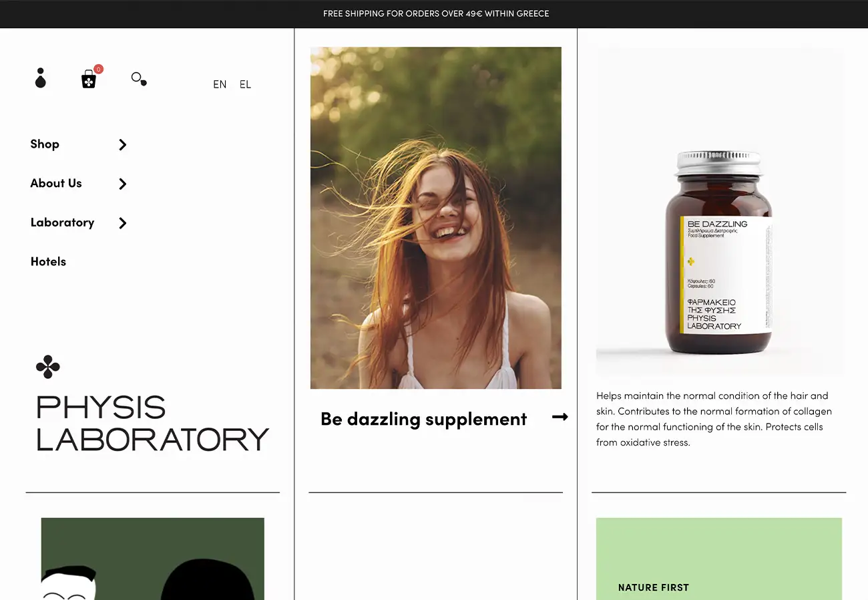Click the search icon in sidebar

click(139, 79)
